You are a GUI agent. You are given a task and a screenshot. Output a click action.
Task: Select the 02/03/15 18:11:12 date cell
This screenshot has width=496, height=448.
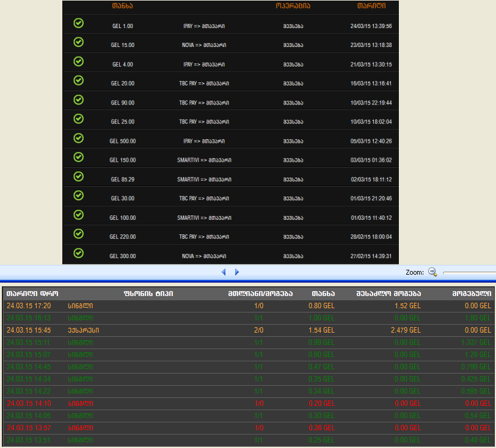371,179
